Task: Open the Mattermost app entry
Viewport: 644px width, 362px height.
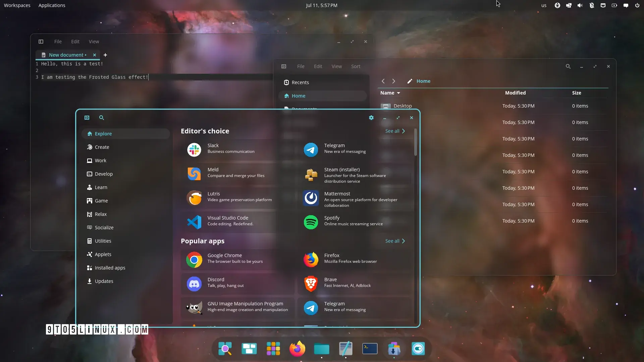Action: tap(354, 198)
